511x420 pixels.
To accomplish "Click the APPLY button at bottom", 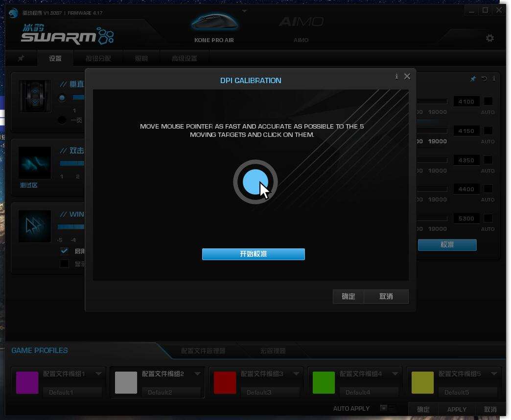I will (x=457, y=409).
